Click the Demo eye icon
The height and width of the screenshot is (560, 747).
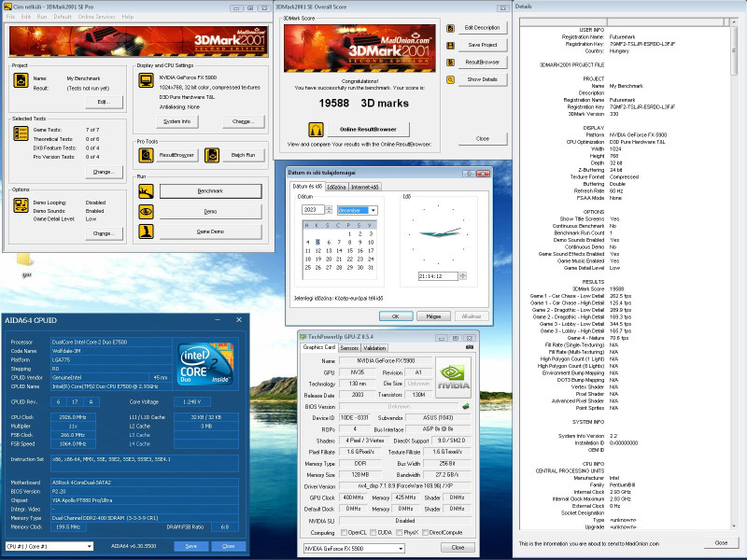pos(147,211)
